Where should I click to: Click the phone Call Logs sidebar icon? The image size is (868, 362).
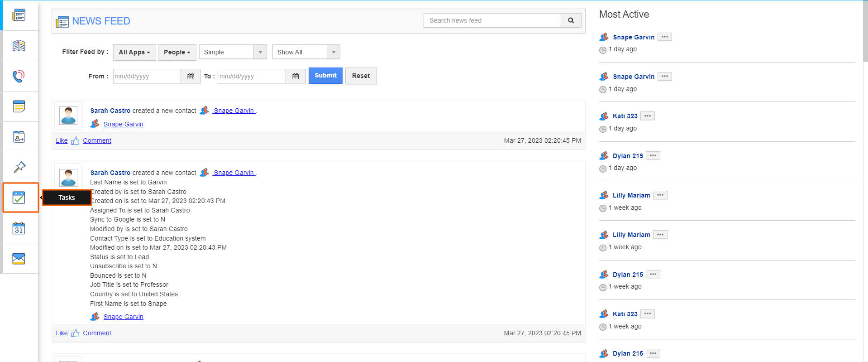(19, 76)
